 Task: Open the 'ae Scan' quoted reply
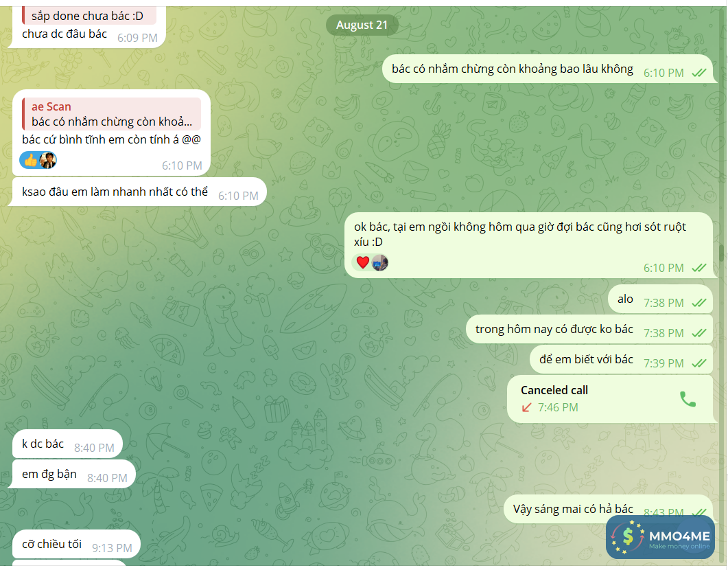(x=111, y=114)
